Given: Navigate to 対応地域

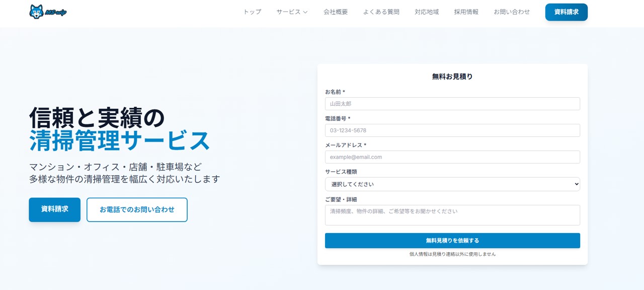Looking at the screenshot, I should 427,12.
